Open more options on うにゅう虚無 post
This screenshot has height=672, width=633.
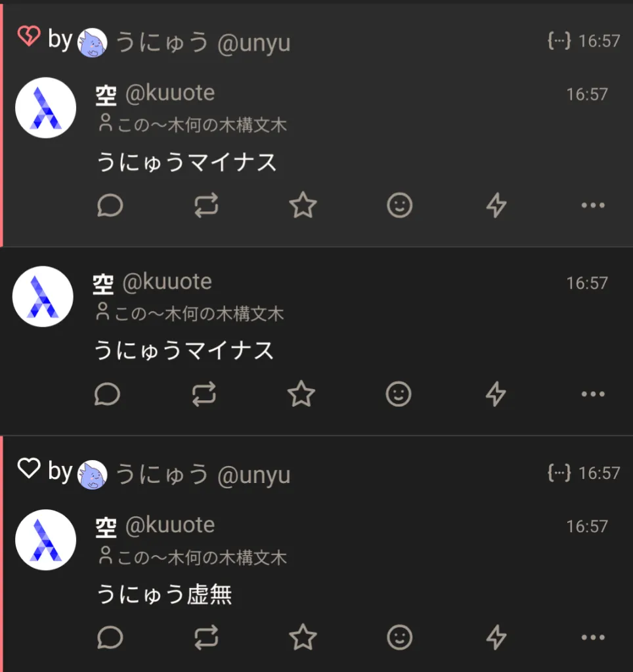(593, 637)
